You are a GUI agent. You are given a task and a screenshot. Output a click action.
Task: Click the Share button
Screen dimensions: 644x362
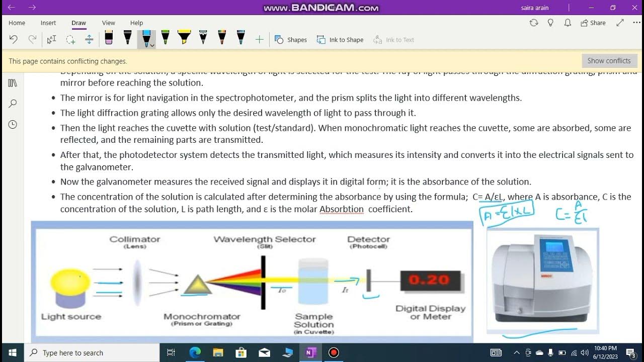593,23
